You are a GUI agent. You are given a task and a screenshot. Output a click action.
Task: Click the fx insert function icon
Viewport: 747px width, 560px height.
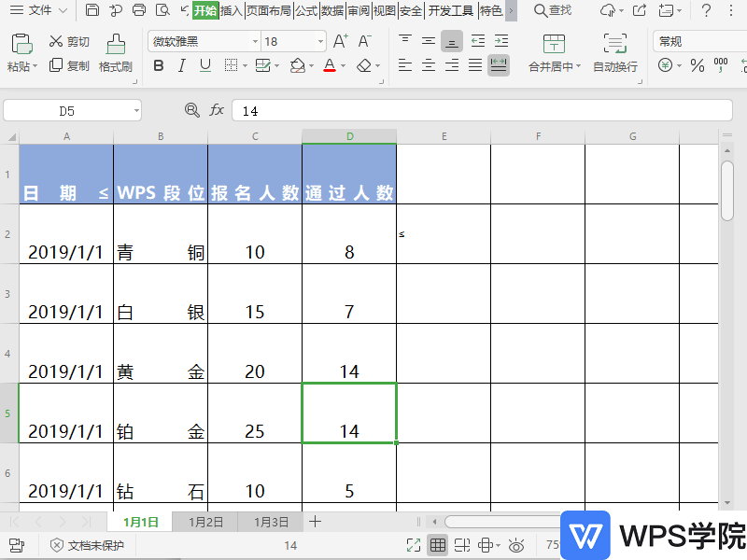click(217, 109)
